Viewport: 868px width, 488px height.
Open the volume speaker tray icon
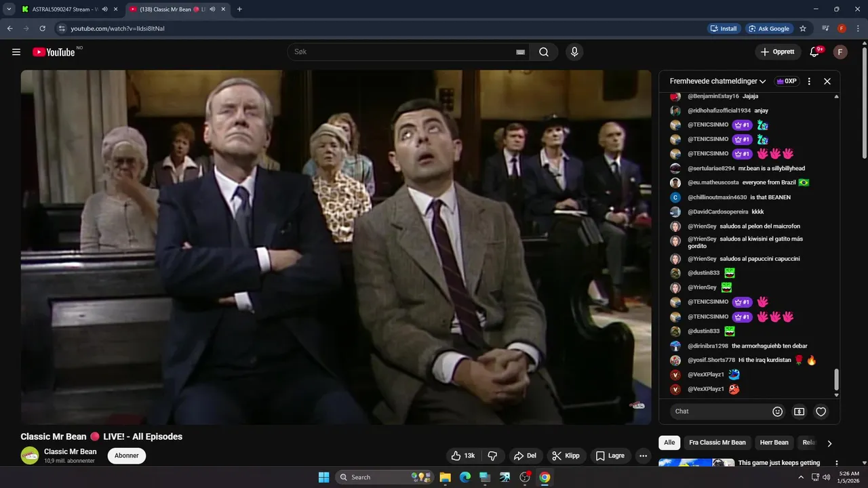coord(826,477)
